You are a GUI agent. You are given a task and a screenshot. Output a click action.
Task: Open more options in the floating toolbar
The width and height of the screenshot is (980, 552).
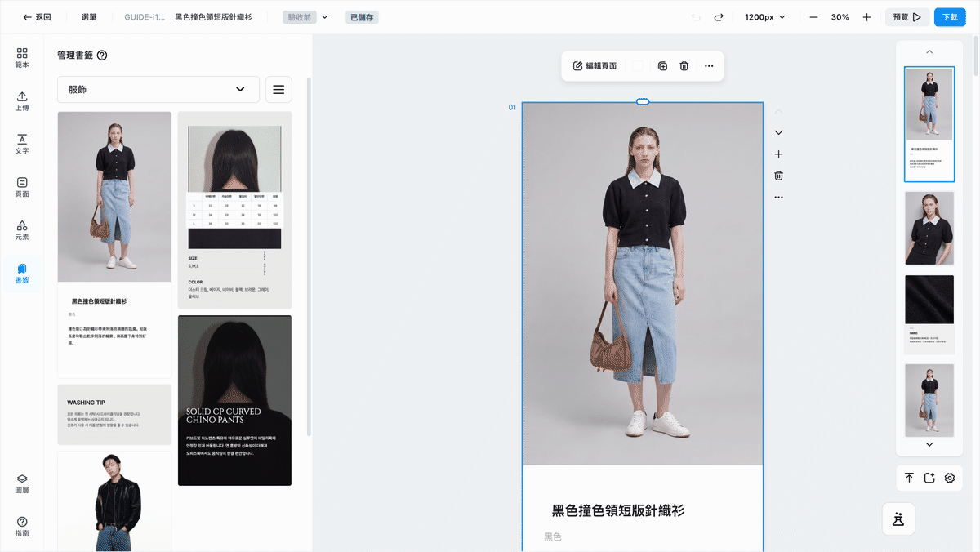coord(709,65)
